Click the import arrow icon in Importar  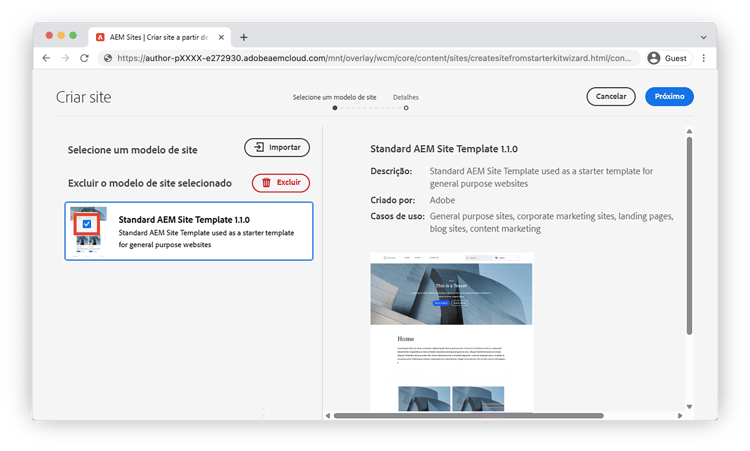259,147
